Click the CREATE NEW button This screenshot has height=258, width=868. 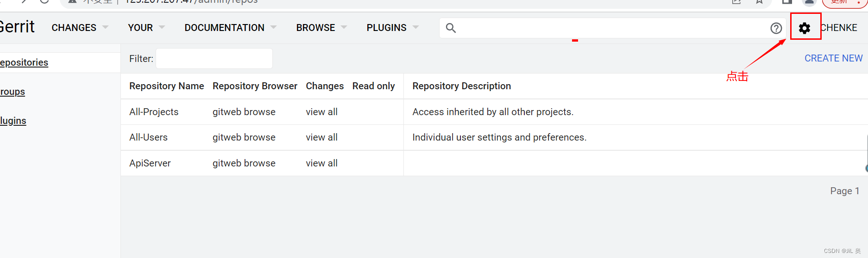833,58
